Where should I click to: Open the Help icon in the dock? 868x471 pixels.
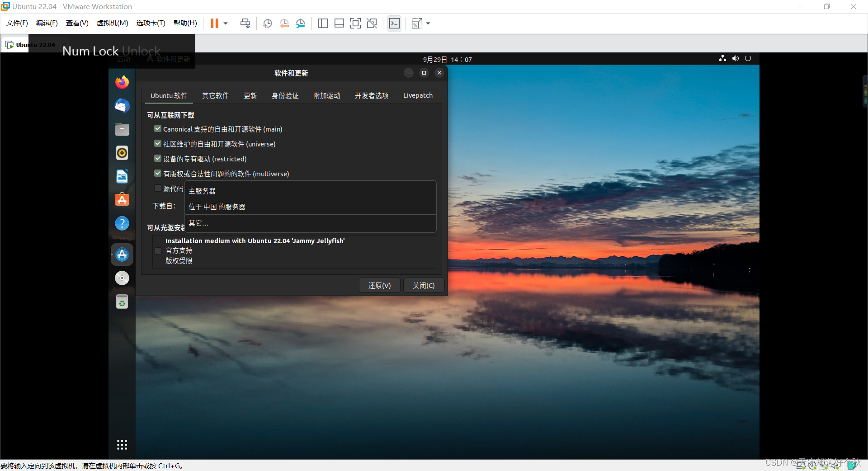(122, 223)
